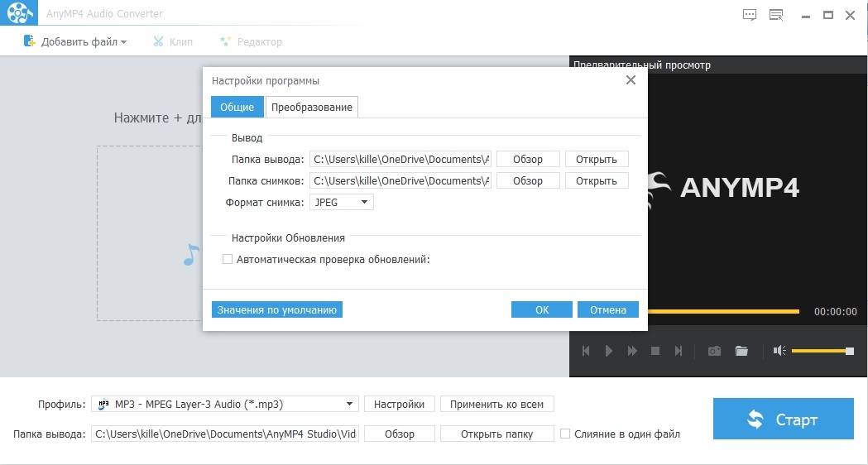Click Открыть next to Папка вывода in dialog

pyautogui.click(x=597, y=160)
